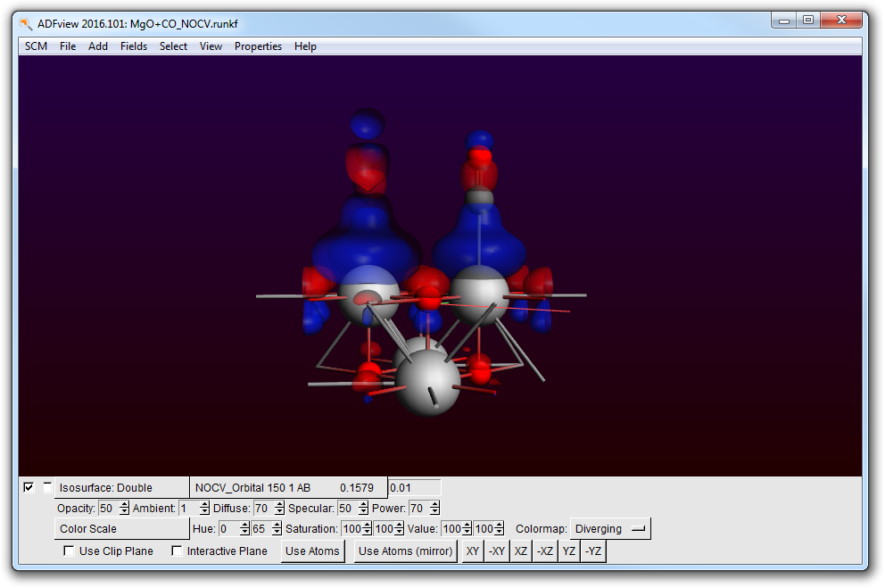
Task: Click the ADFview app icon in title bar
Action: point(25,24)
